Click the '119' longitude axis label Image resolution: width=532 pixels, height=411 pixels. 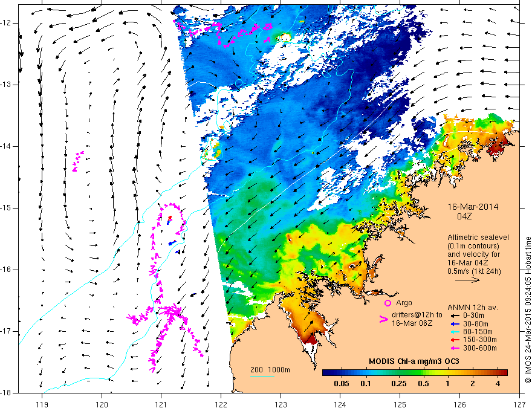(42, 404)
